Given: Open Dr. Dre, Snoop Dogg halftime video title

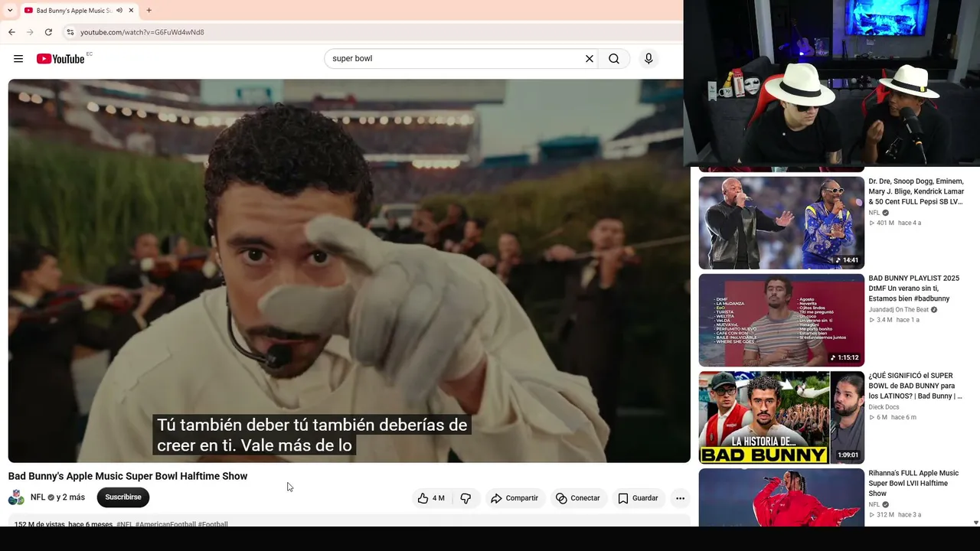Looking at the screenshot, I should 916,191.
